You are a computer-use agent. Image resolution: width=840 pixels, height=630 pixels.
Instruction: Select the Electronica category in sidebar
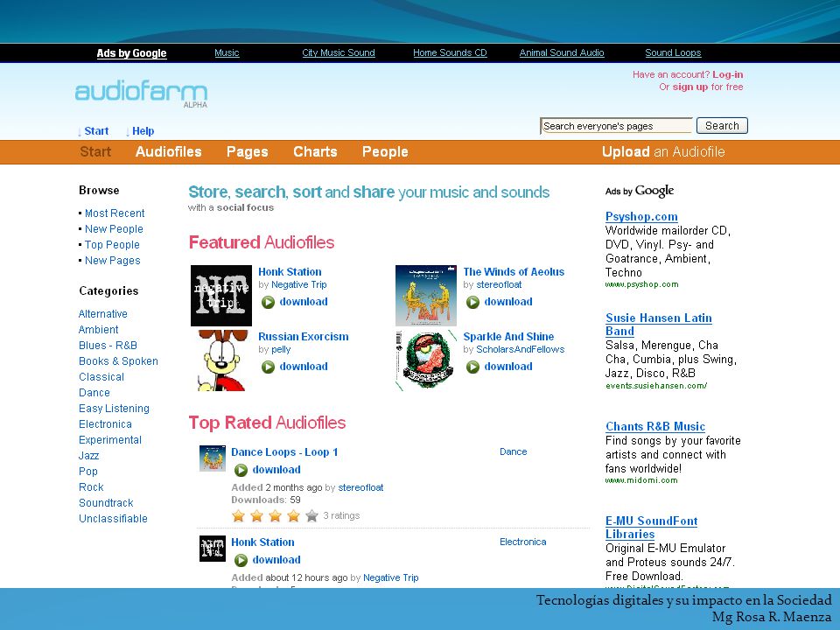click(x=105, y=424)
